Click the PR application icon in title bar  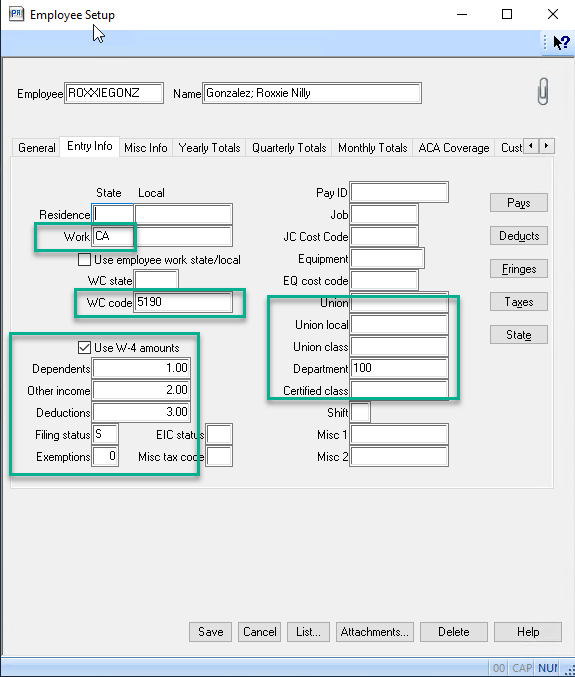tap(16, 14)
